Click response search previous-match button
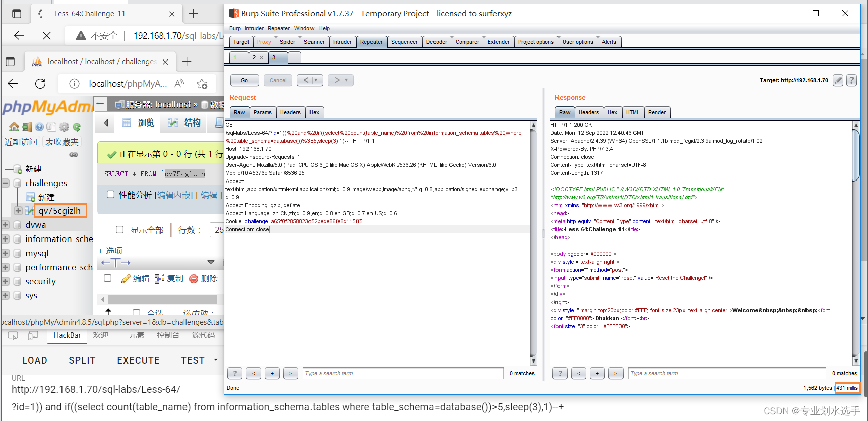This screenshot has width=868, height=421. [579, 373]
